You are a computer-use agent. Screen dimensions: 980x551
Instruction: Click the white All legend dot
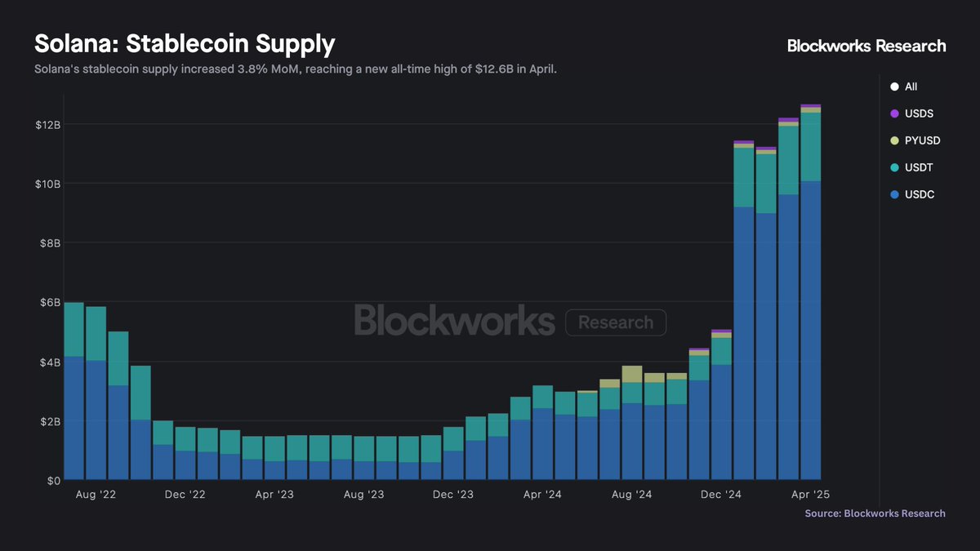pyautogui.click(x=894, y=87)
